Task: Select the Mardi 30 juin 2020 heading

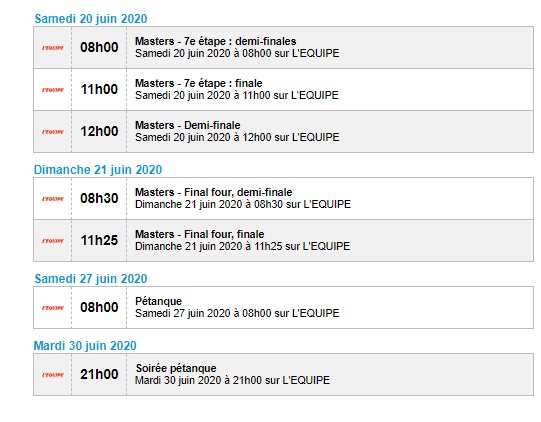Action: 85,346
